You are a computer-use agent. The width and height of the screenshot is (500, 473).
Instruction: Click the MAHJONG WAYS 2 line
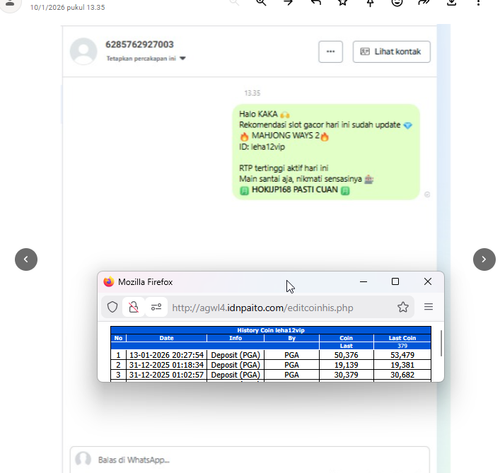pyautogui.click(x=285, y=136)
